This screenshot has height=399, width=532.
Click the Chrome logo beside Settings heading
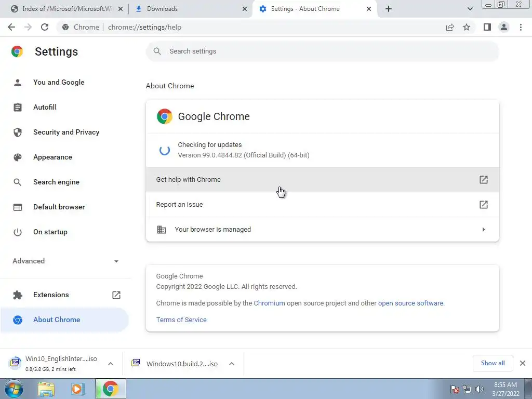17,51
